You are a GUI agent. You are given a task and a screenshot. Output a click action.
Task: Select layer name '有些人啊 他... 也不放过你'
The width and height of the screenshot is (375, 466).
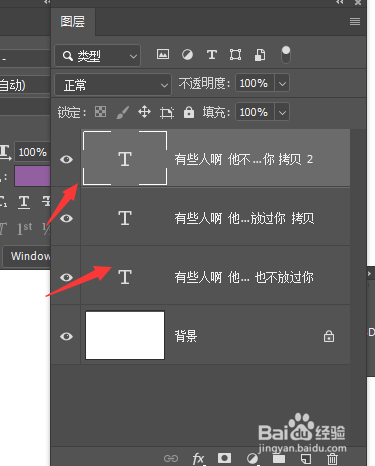tap(244, 277)
